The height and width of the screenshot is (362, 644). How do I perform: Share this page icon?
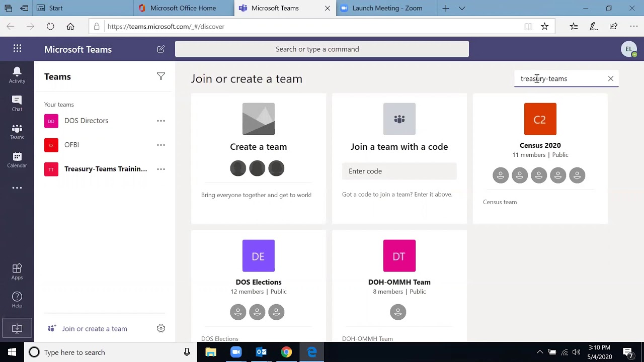[x=613, y=27]
